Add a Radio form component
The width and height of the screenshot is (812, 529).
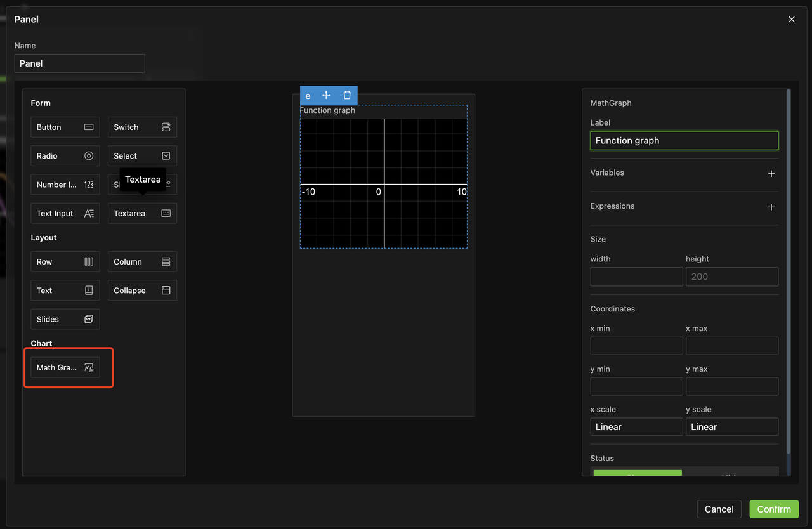pos(65,156)
